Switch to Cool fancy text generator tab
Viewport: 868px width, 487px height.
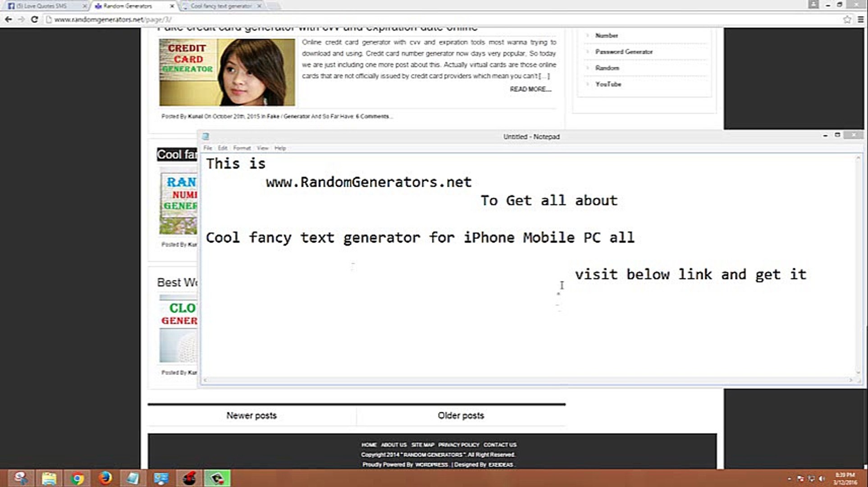click(221, 6)
